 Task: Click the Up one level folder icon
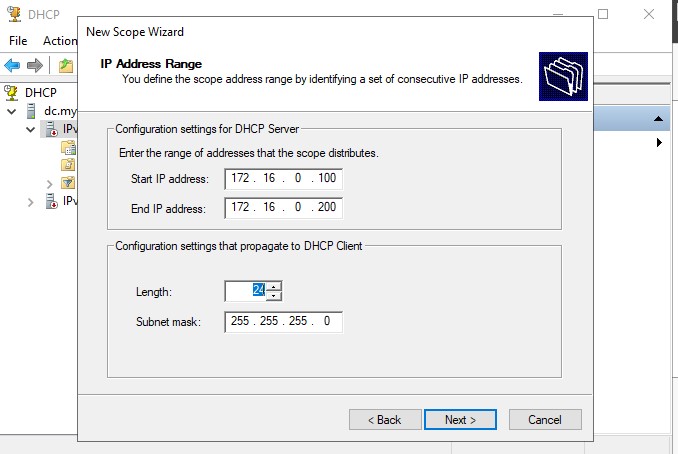tap(65, 65)
